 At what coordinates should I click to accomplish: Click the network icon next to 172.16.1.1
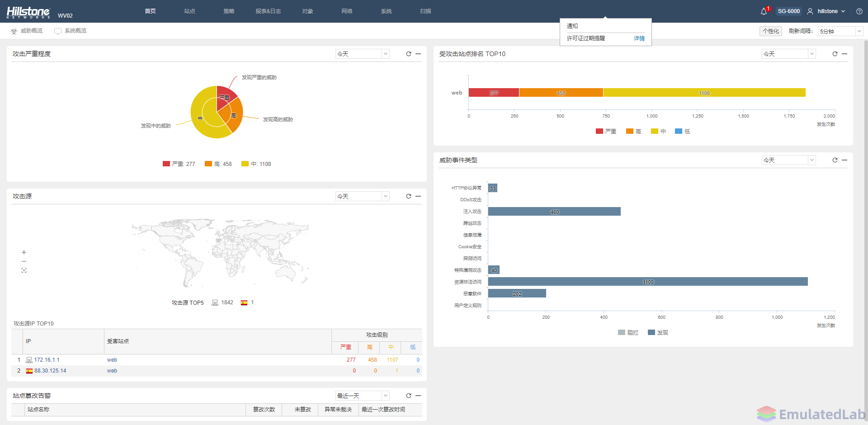click(x=29, y=360)
